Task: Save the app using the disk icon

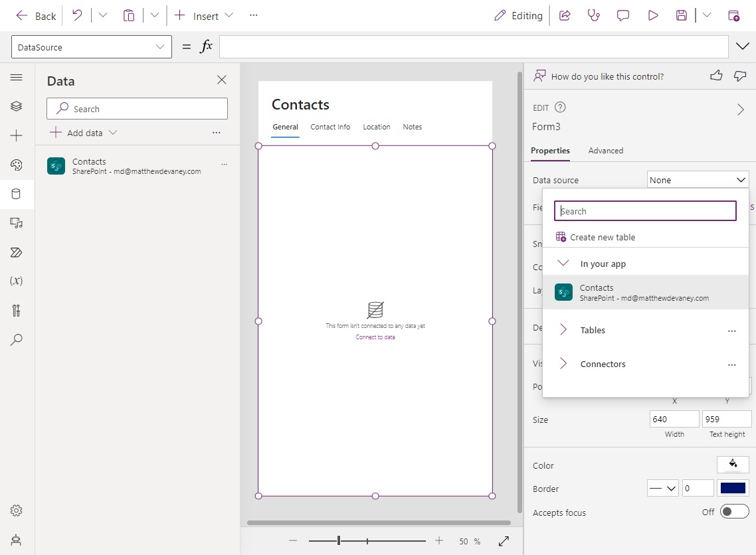Action: click(x=682, y=15)
